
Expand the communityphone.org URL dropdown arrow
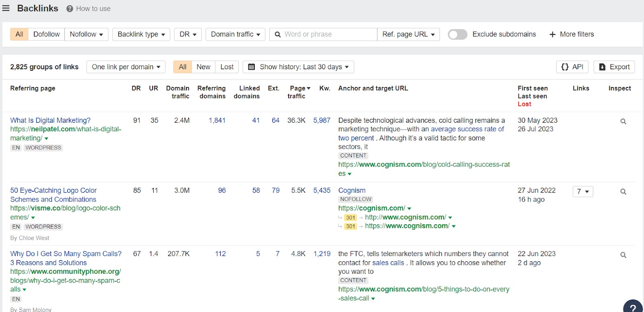24,290
